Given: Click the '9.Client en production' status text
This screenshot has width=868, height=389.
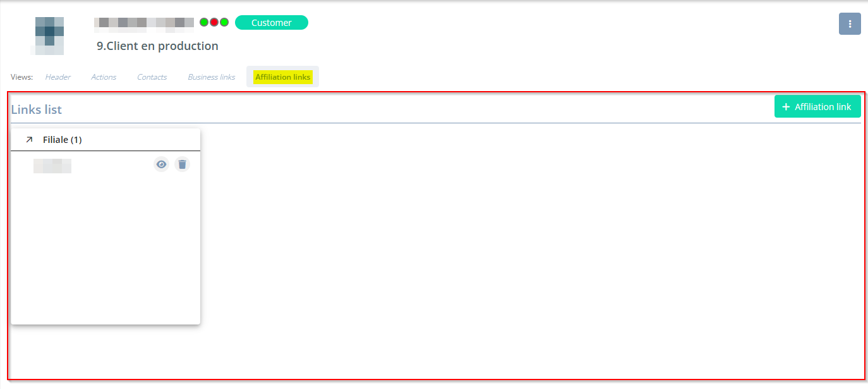Looking at the screenshot, I should 157,46.
